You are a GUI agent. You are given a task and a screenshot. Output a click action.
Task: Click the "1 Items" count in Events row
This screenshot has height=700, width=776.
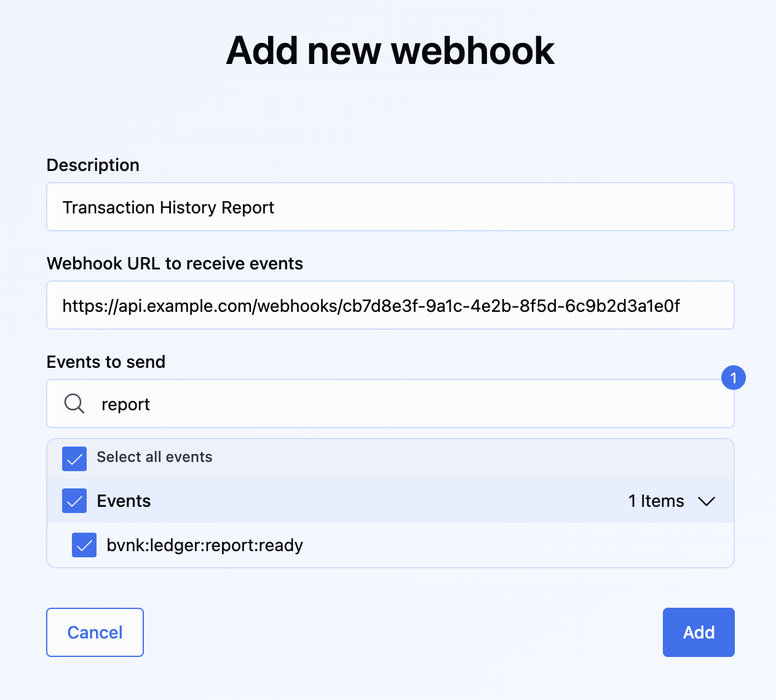coord(655,501)
